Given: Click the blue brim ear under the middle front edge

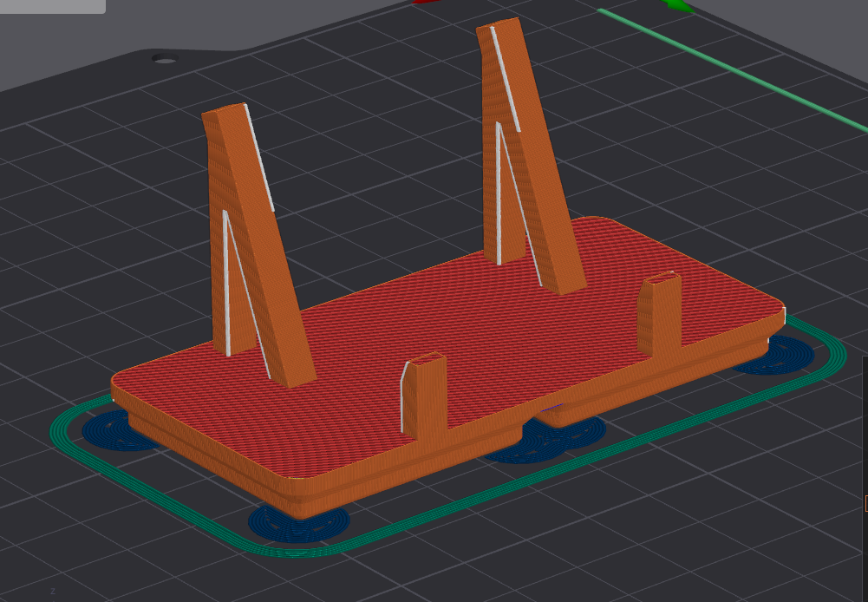Looking at the screenshot, I should (545, 442).
